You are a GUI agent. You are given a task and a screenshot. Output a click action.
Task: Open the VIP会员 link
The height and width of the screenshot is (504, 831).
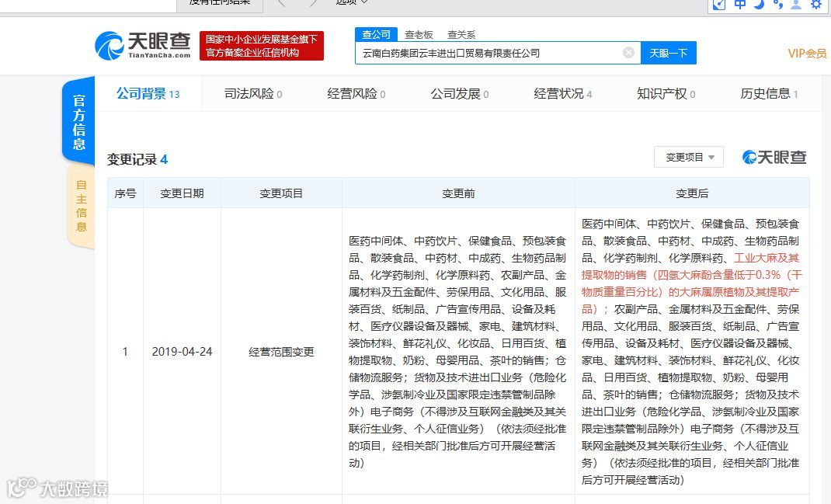pyautogui.click(x=807, y=54)
